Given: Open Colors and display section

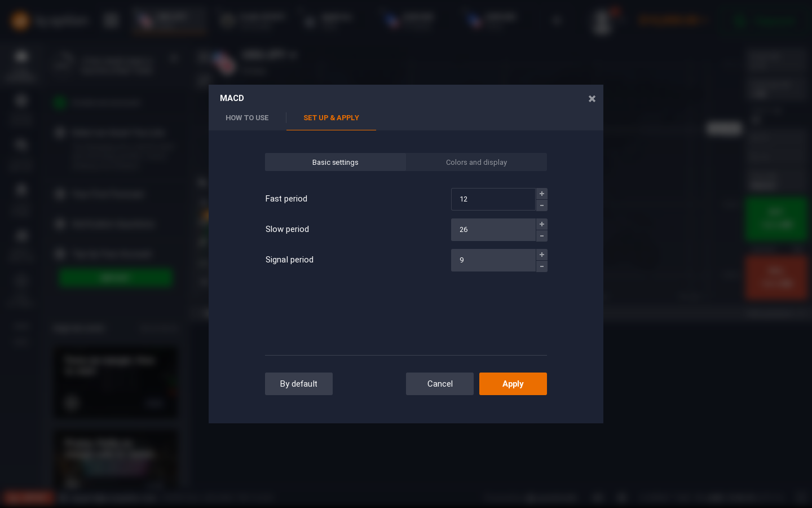Looking at the screenshot, I should tap(476, 162).
